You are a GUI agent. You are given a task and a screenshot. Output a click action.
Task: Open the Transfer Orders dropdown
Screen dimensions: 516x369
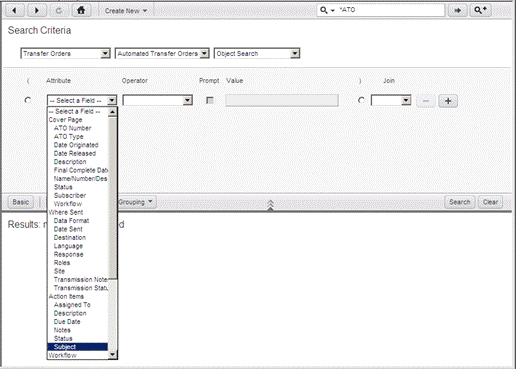pos(65,53)
